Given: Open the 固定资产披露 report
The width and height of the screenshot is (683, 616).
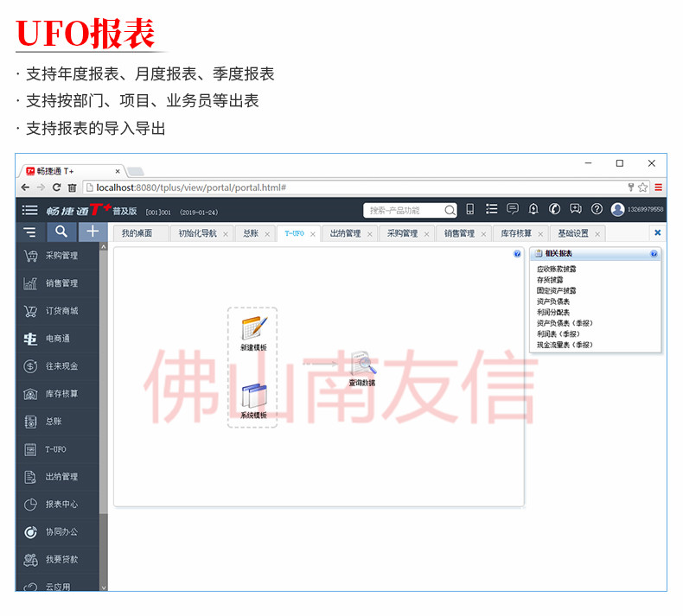Looking at the screenshot, I should point(556,290).
